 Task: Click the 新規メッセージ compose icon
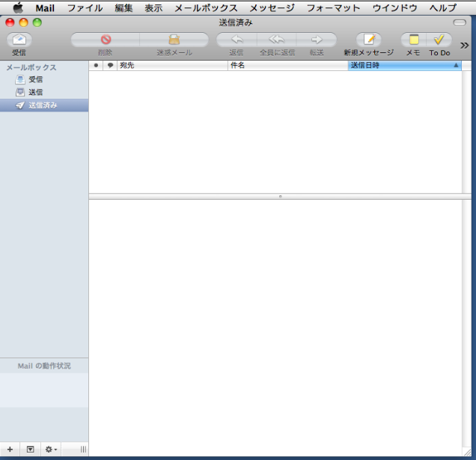click(x=368, y=40)
